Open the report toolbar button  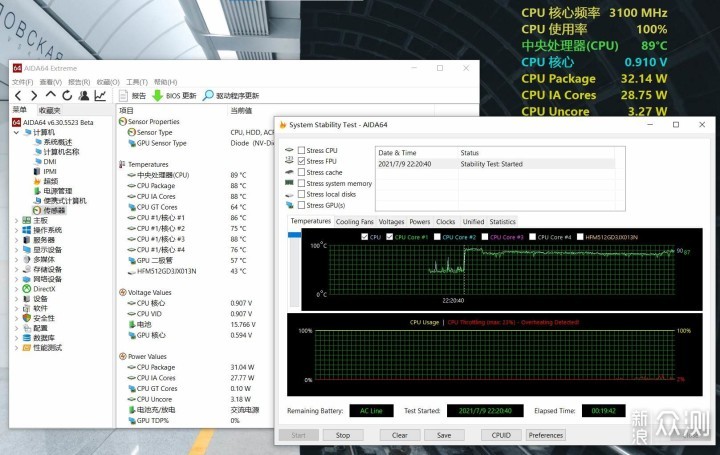point(132,95)
